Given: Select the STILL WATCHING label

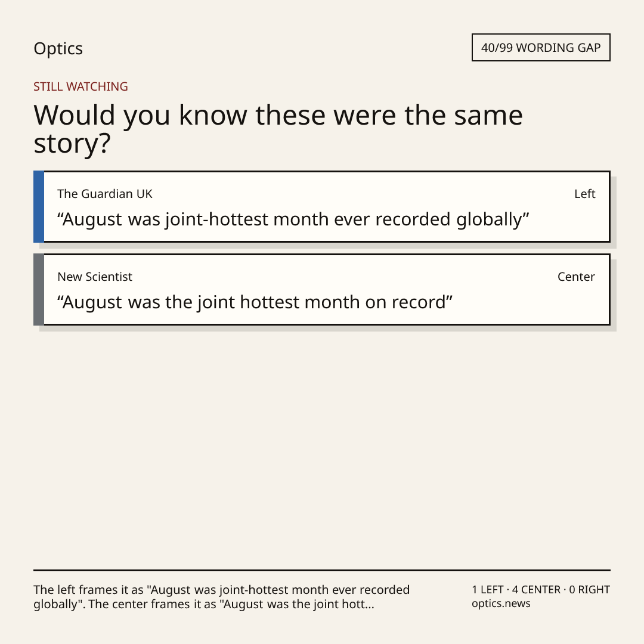Looking at the screenshot, I should pos(80,86).
